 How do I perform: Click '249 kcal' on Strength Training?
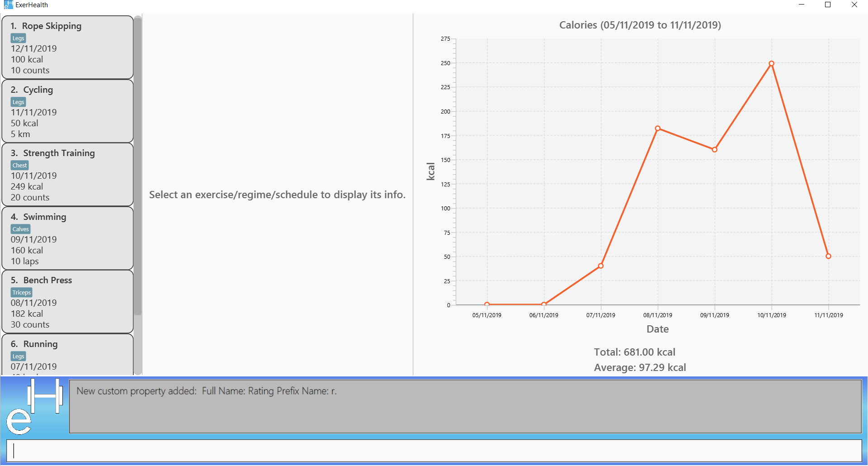coord(27,186)
